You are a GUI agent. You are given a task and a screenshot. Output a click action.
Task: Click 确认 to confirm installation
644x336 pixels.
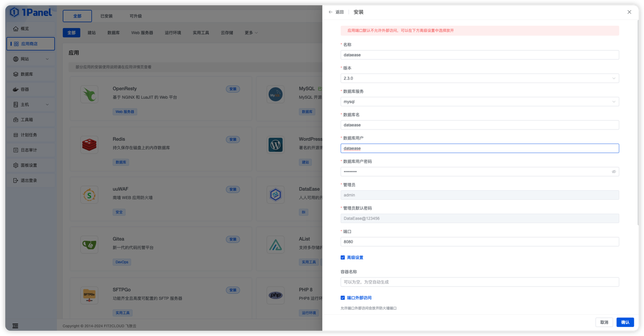(625, 322)
